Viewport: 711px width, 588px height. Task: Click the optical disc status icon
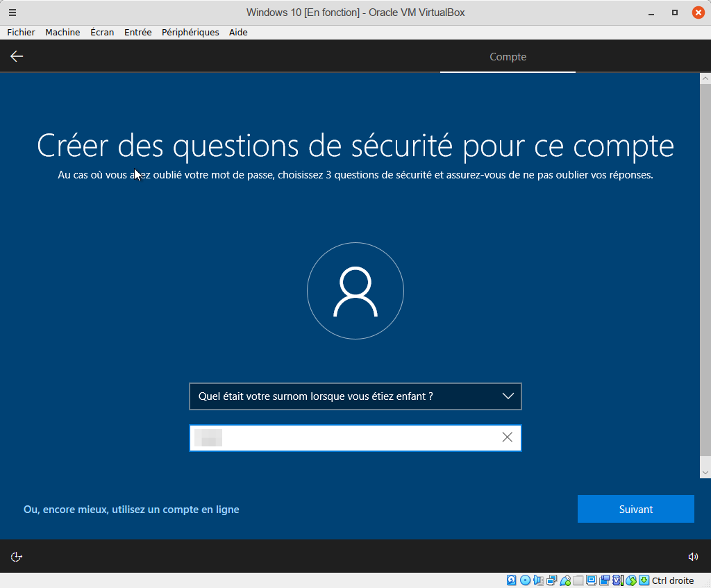click(525, 580)
